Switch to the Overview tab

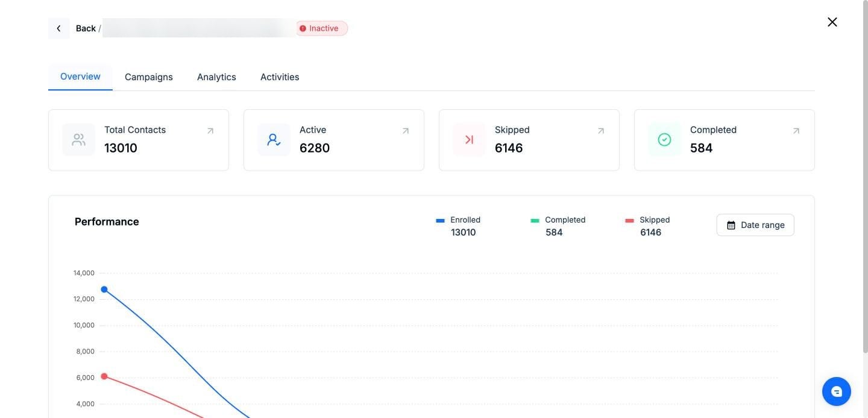80,77
